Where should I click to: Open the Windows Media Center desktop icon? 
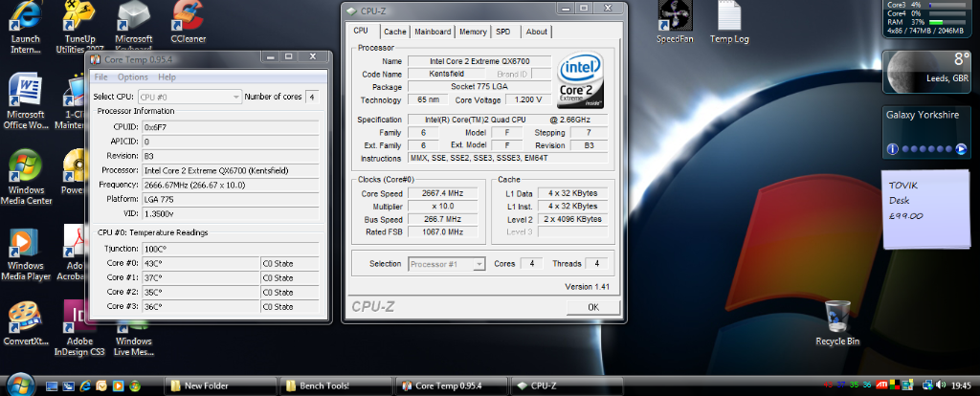tap(26, 177)
